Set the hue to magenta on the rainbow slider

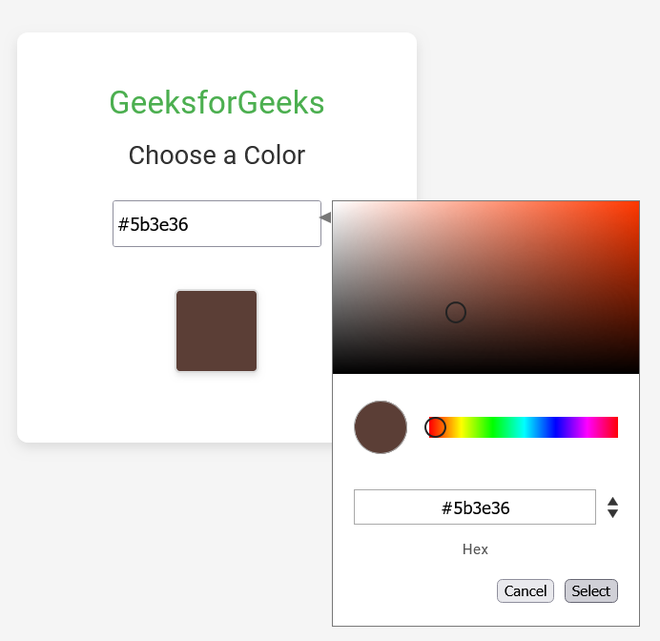pos(587,428)
